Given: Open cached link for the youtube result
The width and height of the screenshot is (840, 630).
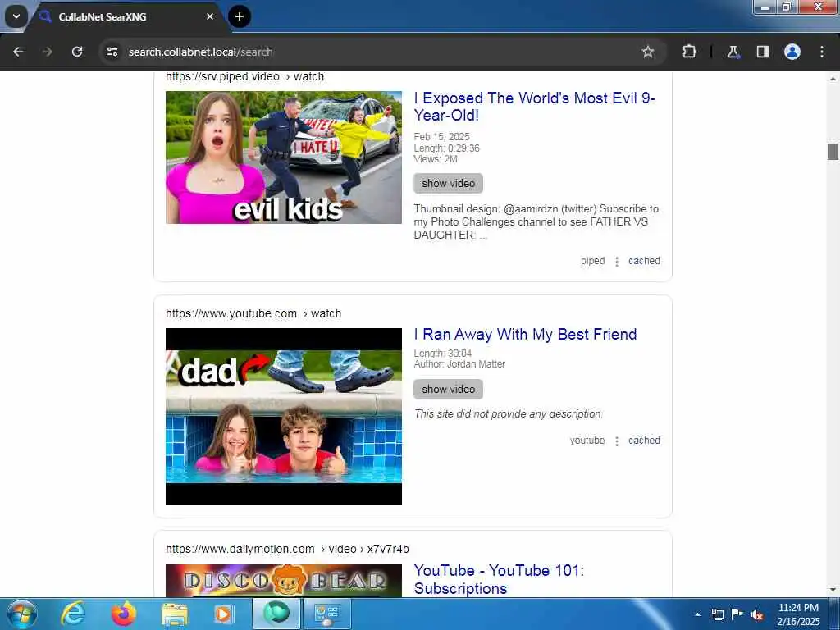Looking at the screenshot, I should click(x=644, y=441).
